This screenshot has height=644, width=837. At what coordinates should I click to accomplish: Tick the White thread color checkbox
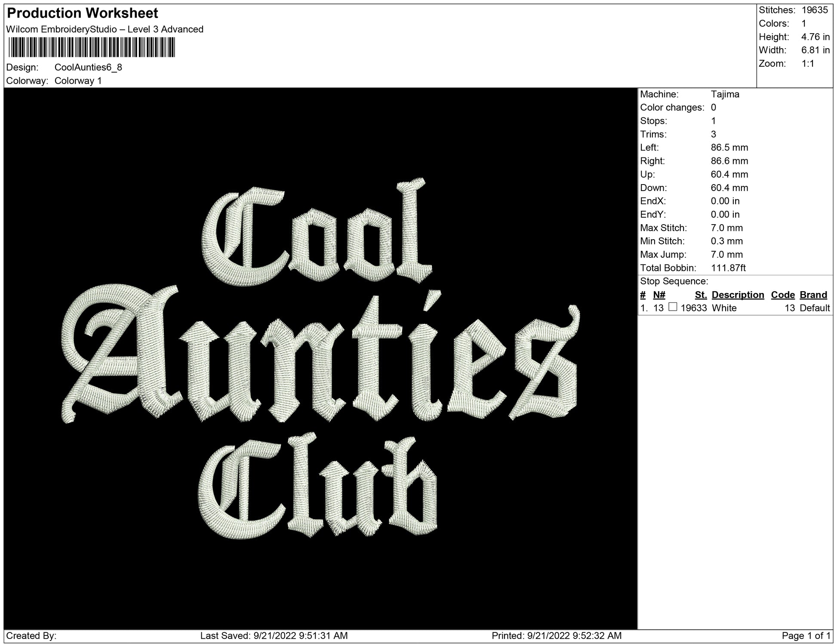pyautogui.click(x=673, y=307)
